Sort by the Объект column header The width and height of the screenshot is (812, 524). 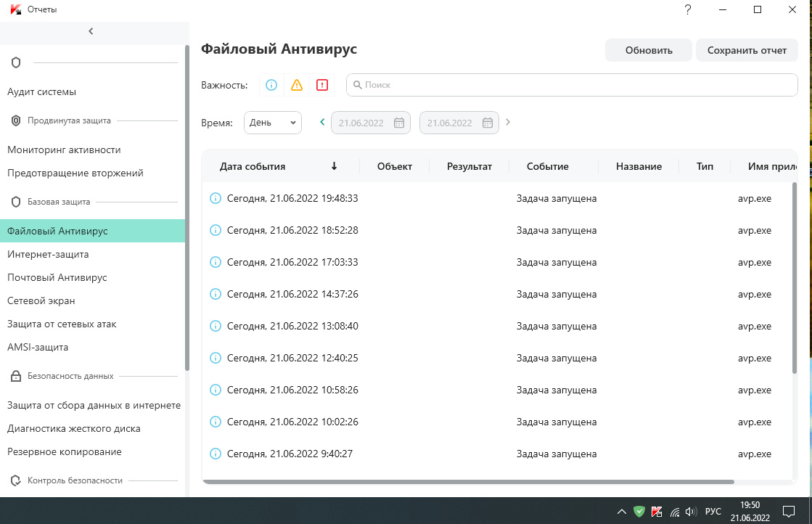tap(395, 166)
